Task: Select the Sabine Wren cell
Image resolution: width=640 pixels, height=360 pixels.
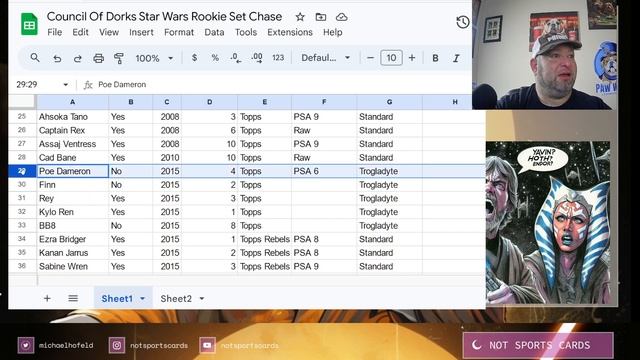Action: pos(73,266)
